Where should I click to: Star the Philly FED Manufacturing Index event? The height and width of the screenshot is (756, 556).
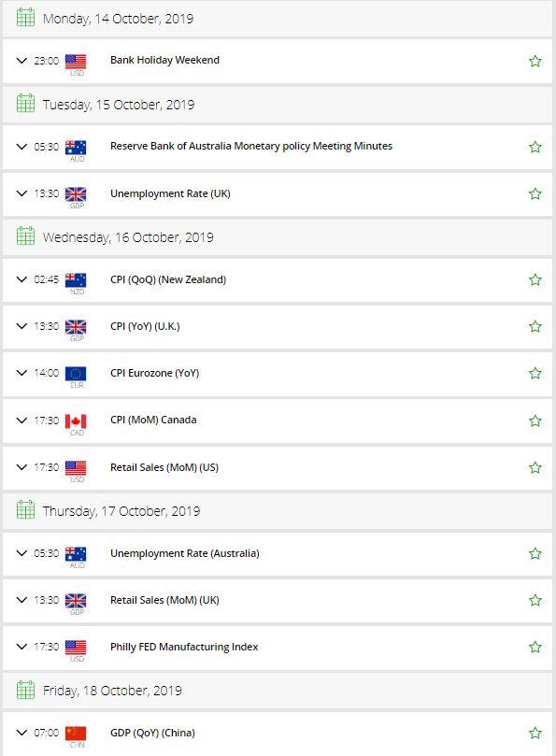click(x=535, y=647)
